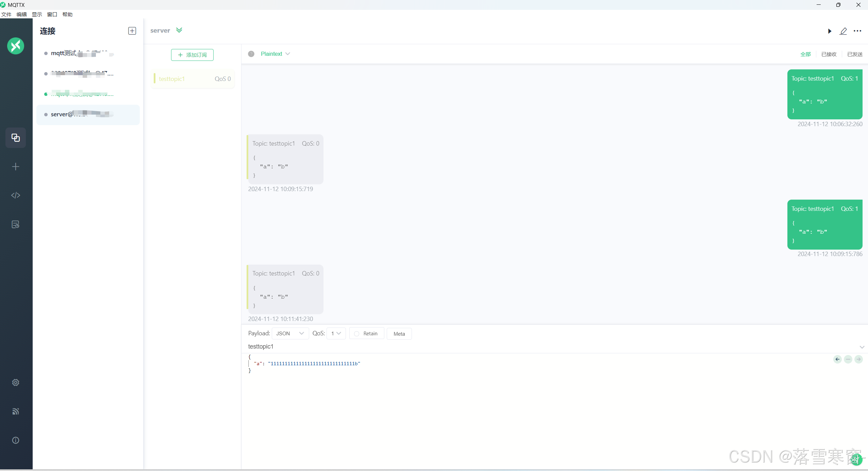This screenshot has height=471, width=868.
Task: Toggle the Retain radio option
Action: 356,334
